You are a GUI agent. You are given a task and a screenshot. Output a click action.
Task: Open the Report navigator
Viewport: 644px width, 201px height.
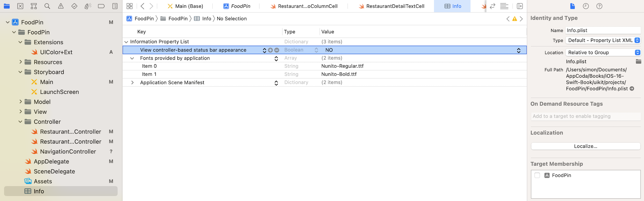pos(115,6)
